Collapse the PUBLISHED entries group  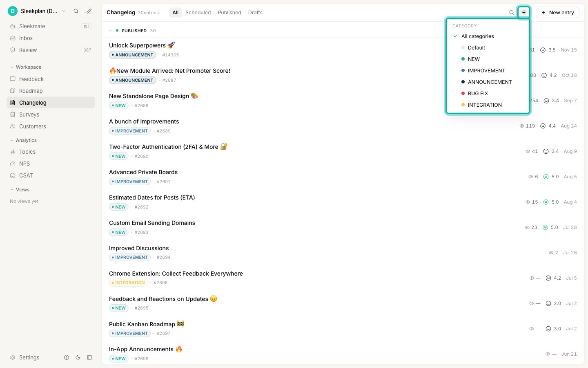(x=110, y=31)
